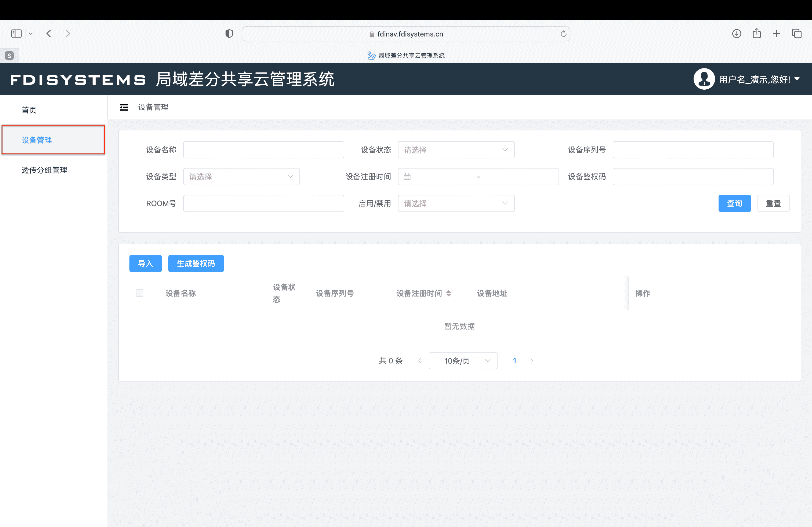Click the Safari share icon
Screen dimensions: 812x527
(x=756, y=33)
